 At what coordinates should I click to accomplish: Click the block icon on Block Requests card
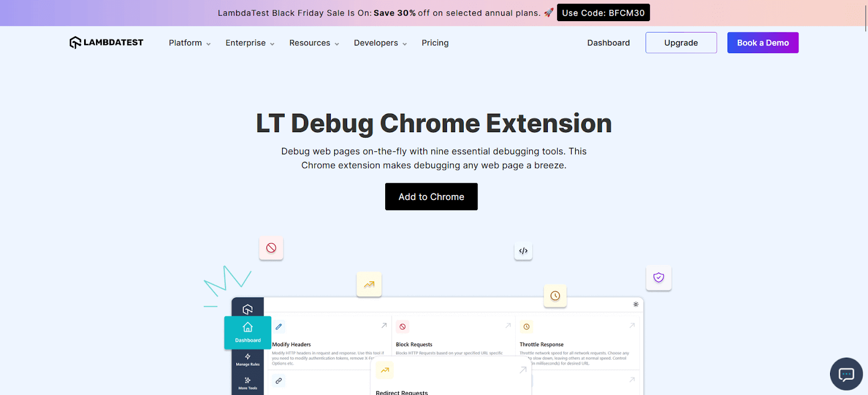coord(403,327)
